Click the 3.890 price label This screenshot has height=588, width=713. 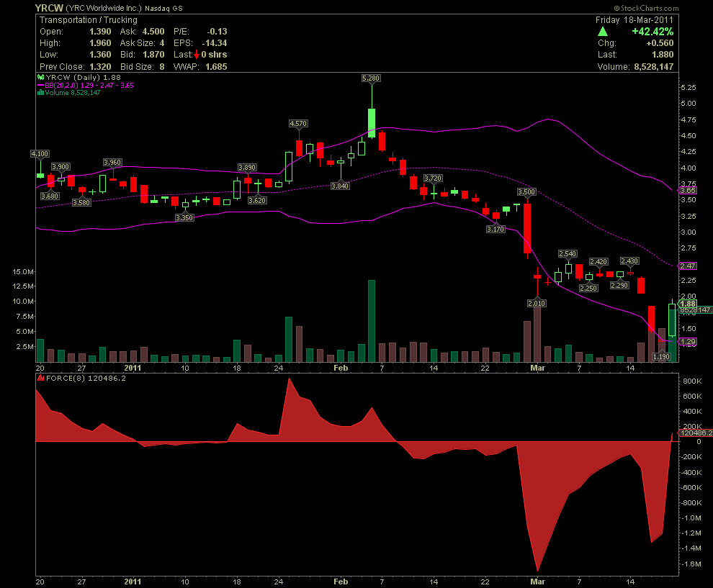pyautogui.click(x=247, y=168)
